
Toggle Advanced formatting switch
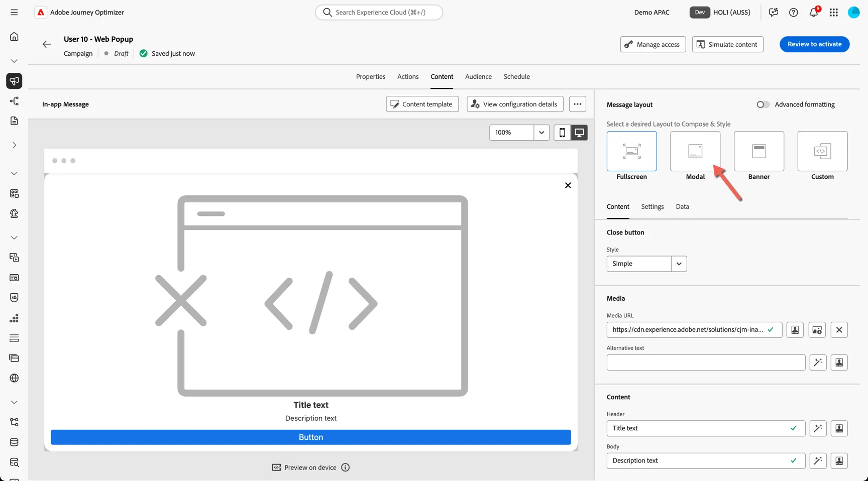[x=763, y=104]
